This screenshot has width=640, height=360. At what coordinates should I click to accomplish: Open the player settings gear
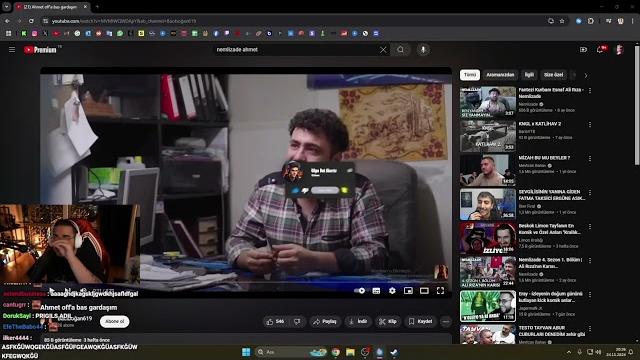[392, 291]
